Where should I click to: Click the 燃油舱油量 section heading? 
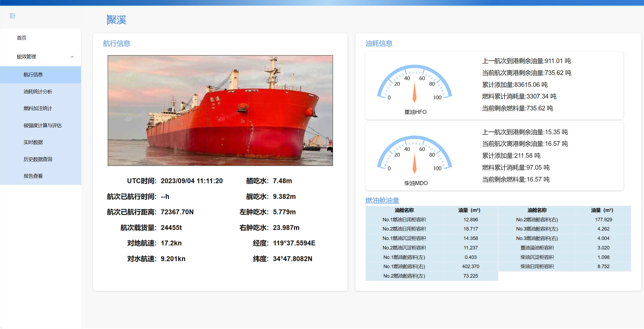(382, 200)
